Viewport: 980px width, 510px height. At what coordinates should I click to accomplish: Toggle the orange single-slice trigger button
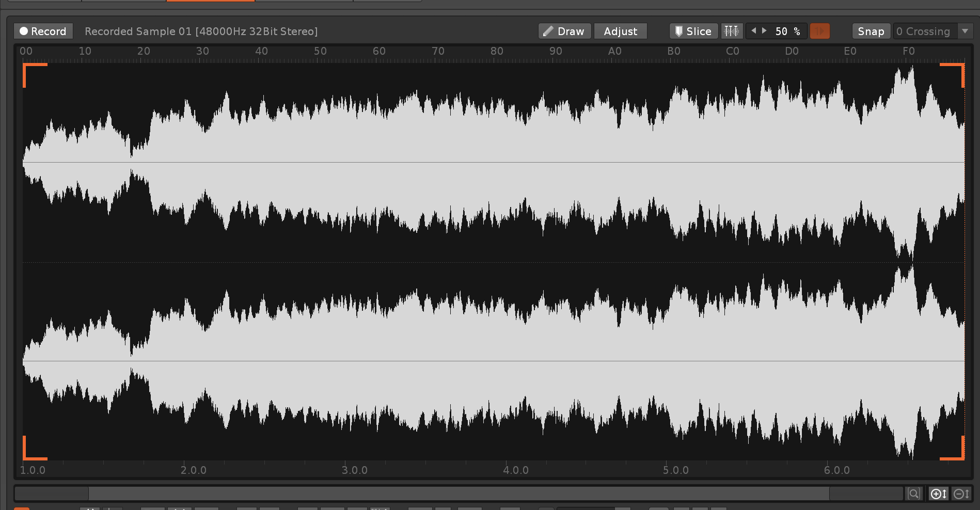(x=819, y=31)
